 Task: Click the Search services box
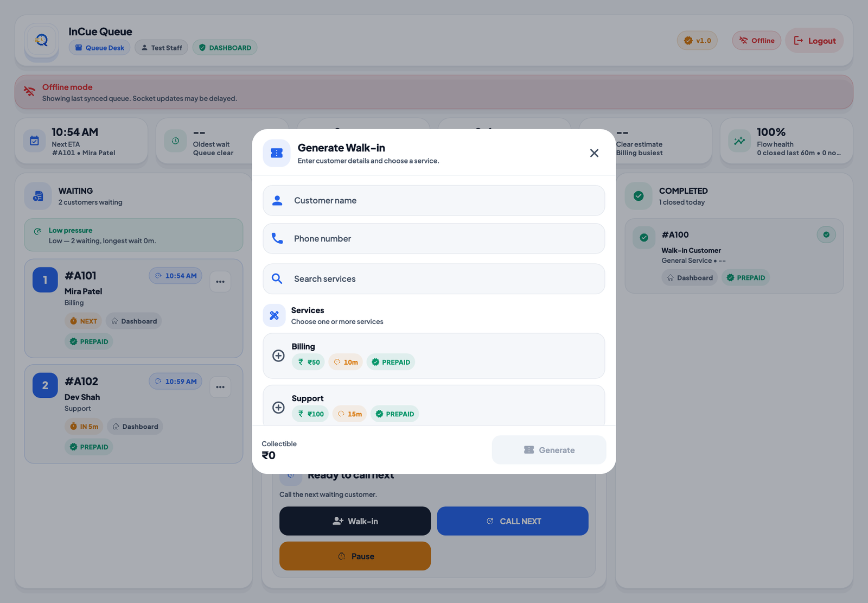[x=434, y=278]
